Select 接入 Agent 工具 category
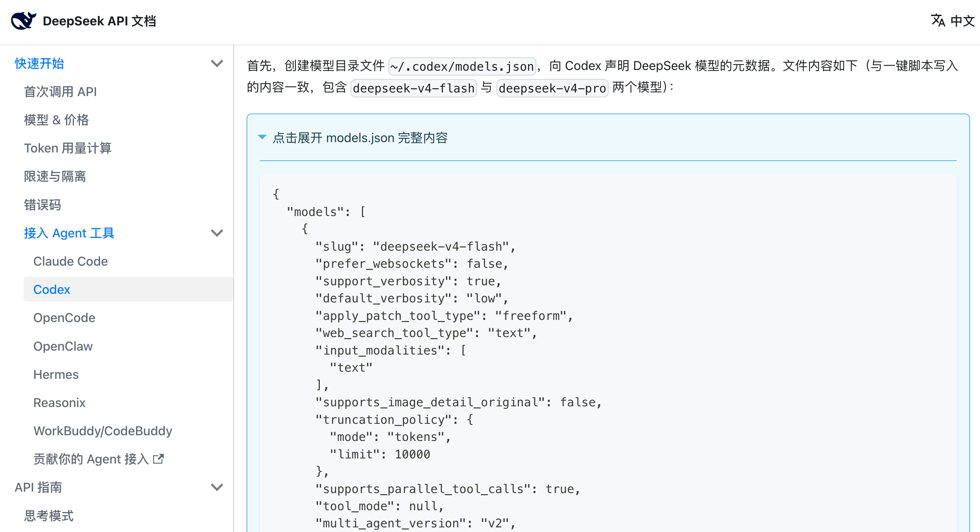The image size is (980, 532). (x=69, y=233)
